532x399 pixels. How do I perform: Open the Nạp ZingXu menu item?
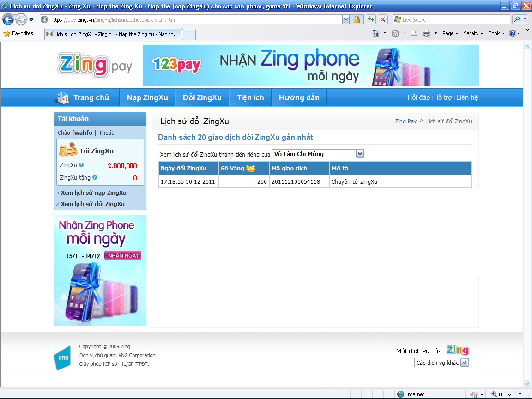coord(147,98)
